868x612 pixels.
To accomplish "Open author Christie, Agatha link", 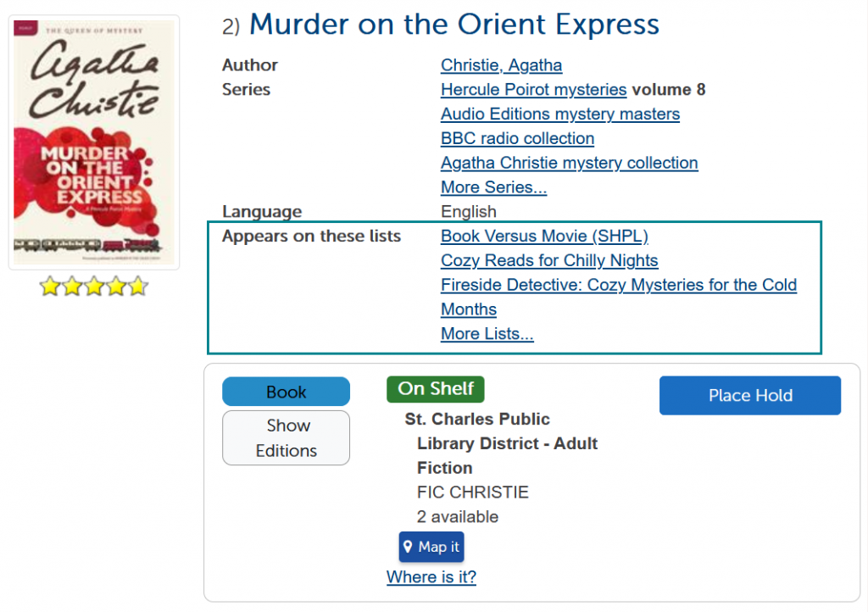I will pyautogui.click(x=502, y=65).
